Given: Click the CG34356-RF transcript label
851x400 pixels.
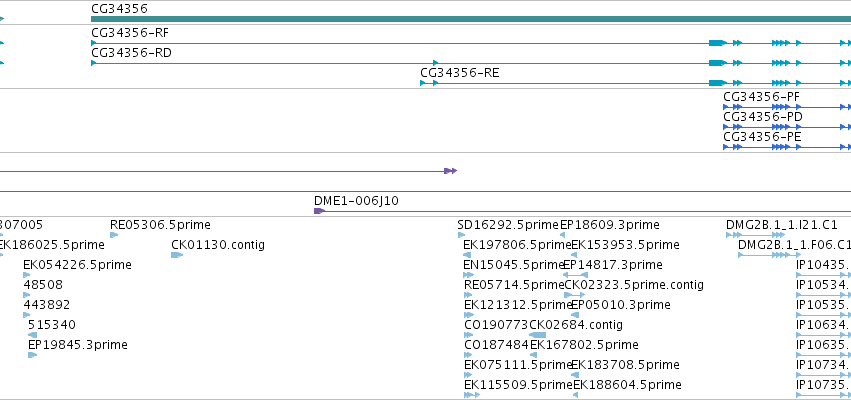Looking at the screenshot, I should click(x=130, y=33).
